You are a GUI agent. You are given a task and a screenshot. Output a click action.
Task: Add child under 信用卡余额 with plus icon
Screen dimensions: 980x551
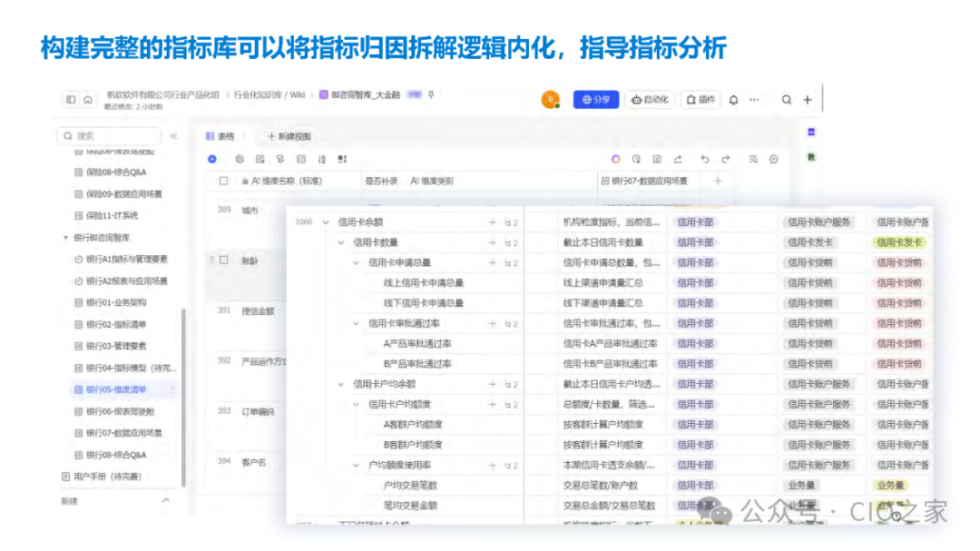tap(493, 222)
